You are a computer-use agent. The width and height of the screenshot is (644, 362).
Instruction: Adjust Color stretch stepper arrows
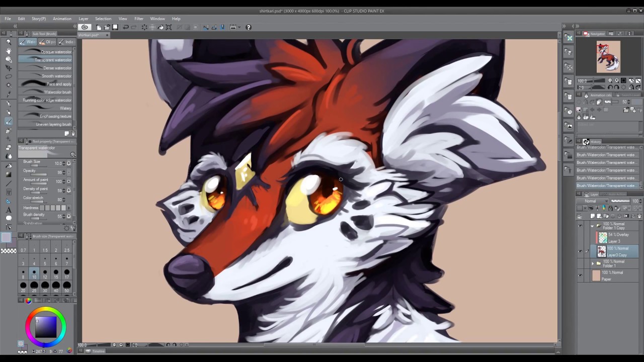(x=63, y=200)
